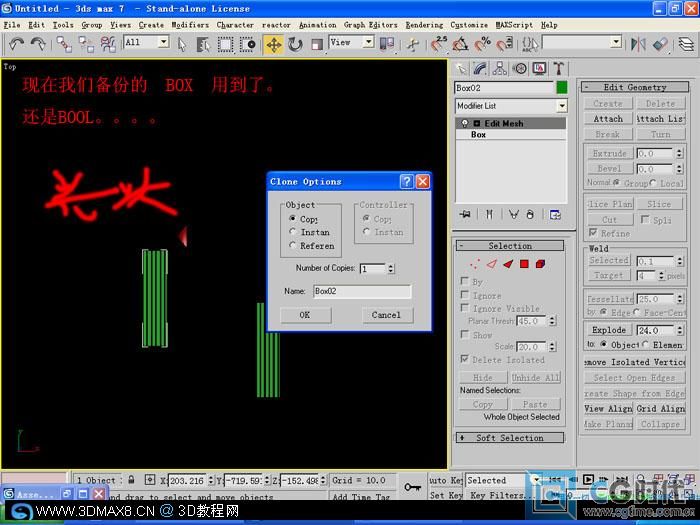This screenshot has height=525, width=700.
Task: Click the Explode button
Action: point(608,330)
